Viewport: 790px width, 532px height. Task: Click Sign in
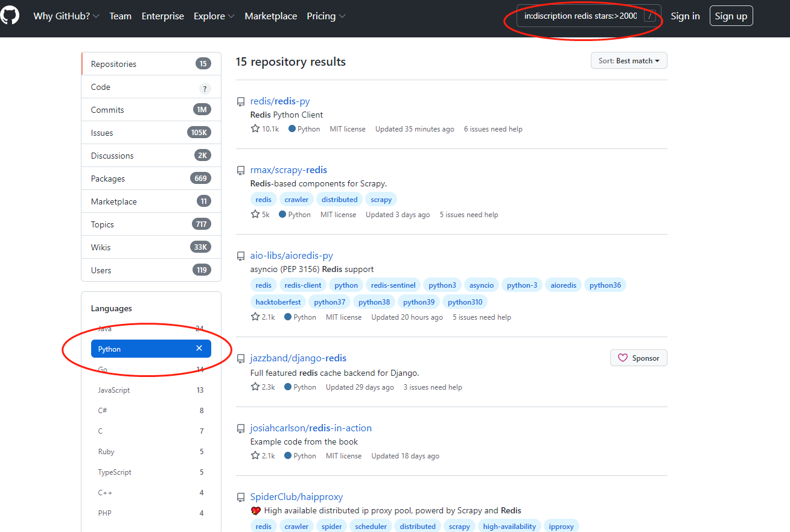[686, 16]
